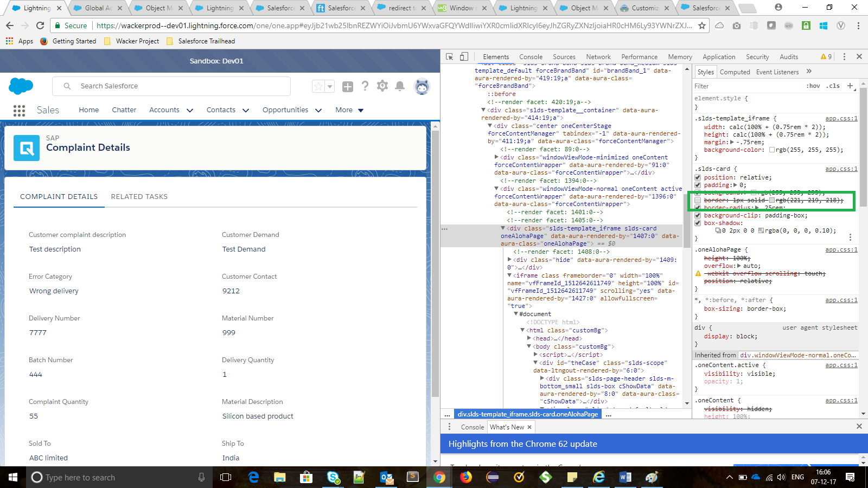Viewport: 868px width, 488px height.
Task: Click the Salesforce Setup gear icon
Action: click(382, 86)
